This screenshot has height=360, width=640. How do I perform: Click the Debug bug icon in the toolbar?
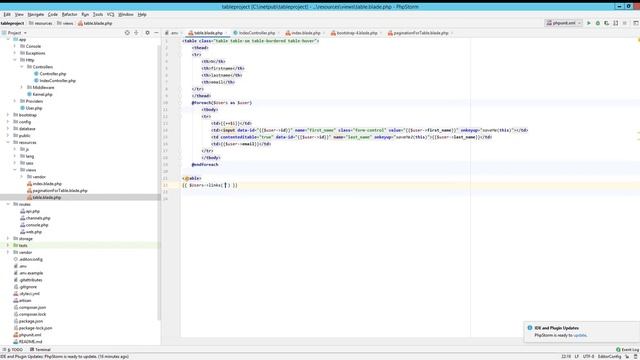coord(598,23)
